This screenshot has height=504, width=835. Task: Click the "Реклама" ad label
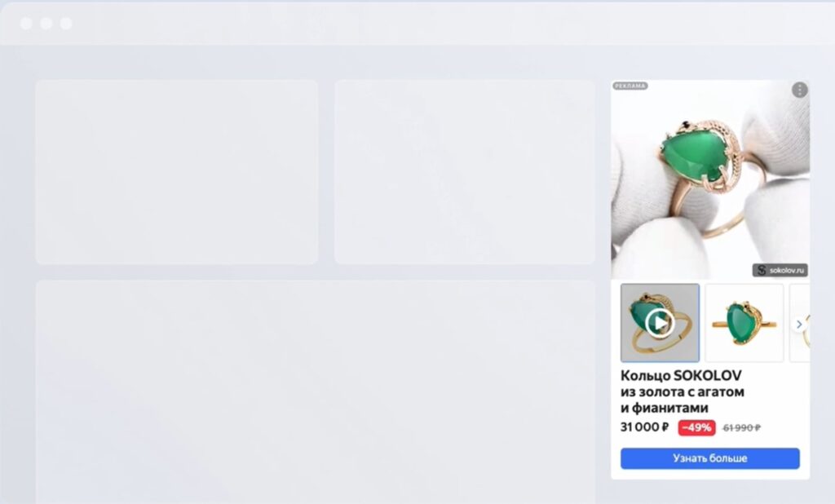630,86
